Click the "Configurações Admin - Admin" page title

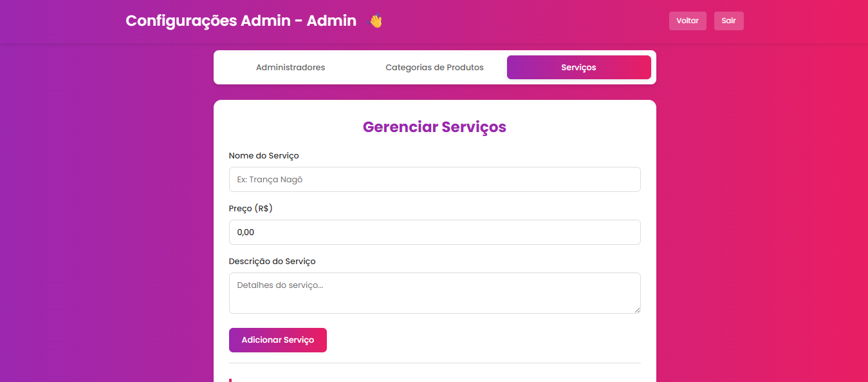click(241, 21)
